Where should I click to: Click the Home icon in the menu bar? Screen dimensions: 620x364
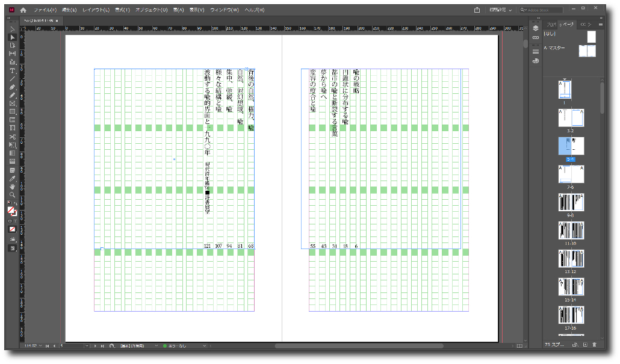click(x=23, y=10)
